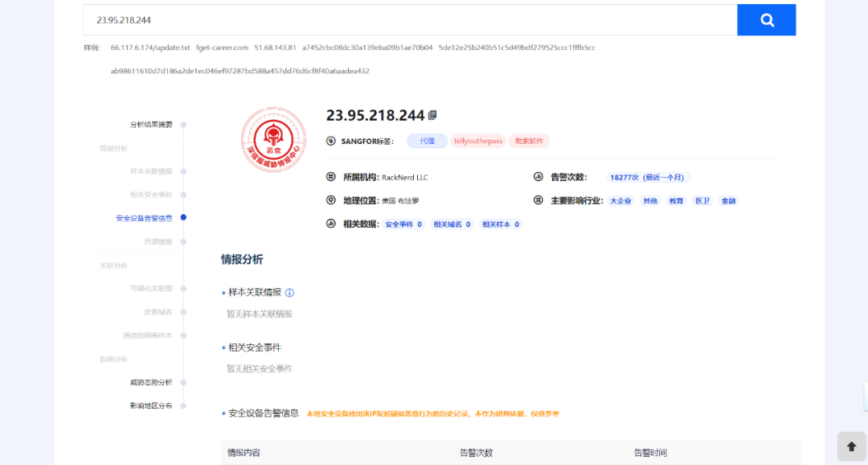Image resolution: width=868 pixels, height=465 pixels.
Task: Click the red threat intelligence center seal logo
Action: click(274, 141)
